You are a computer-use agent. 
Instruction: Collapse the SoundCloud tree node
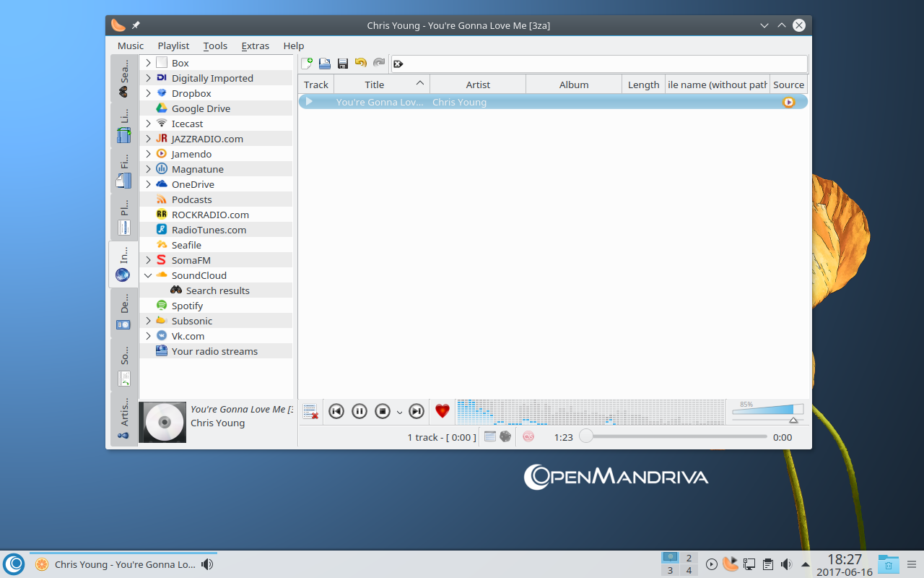point(148,275)
